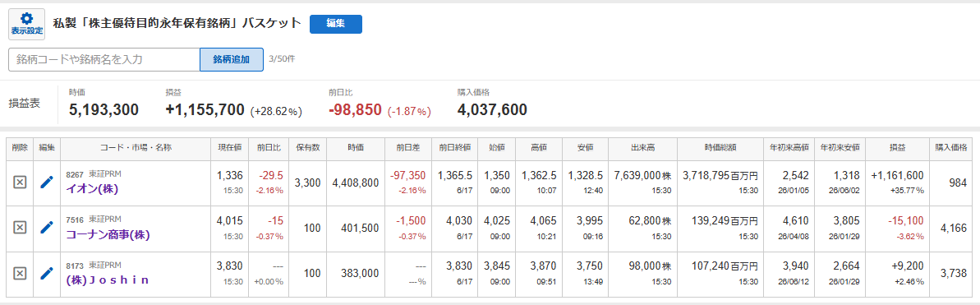Open the コーナン商事(株) stock link
This screenshot has width=980, height=305.
tap(108, 234)
